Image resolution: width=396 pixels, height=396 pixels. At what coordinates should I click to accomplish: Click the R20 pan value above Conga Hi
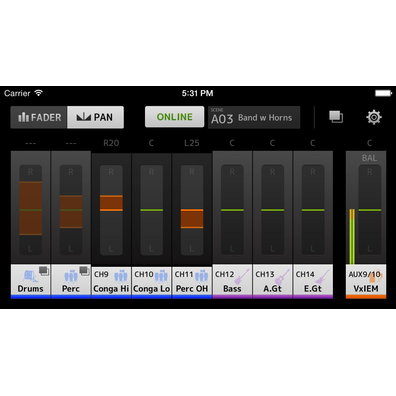[x=111, y=143]
